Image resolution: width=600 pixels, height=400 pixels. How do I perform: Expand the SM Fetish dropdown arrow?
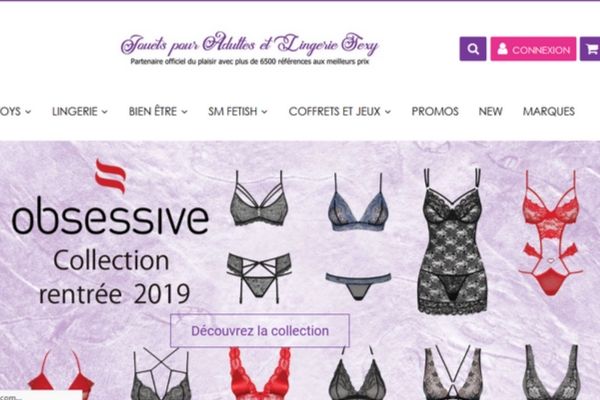coord(264,112)
